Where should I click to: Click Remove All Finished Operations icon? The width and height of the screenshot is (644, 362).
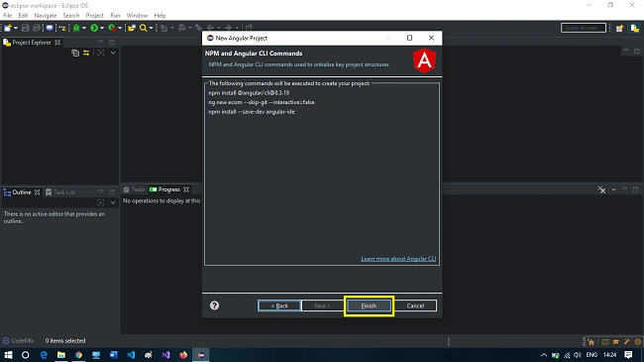point(601,189)
